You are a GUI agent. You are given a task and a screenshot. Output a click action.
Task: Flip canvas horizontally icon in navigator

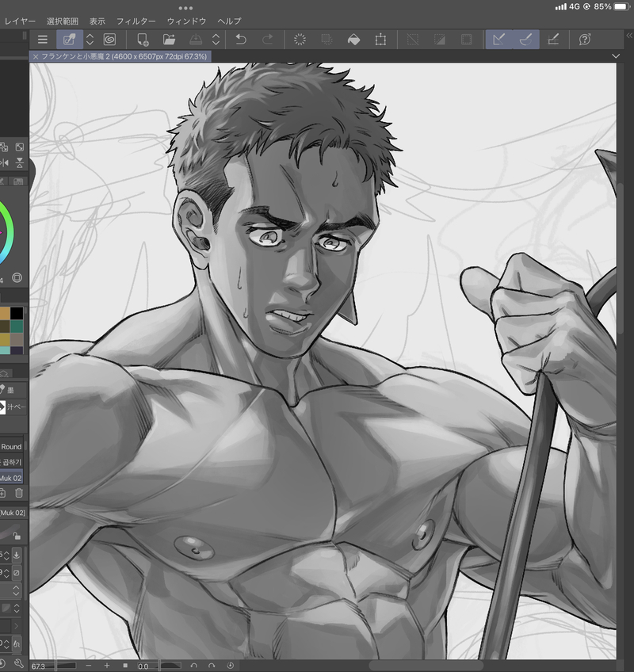(4, 163)
